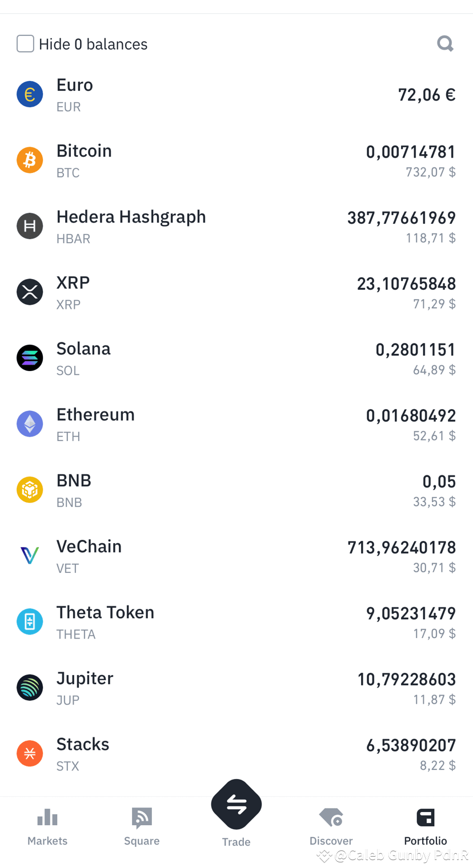The height and width of the screenshot is (868, 473).
Task: Open the Bitcoin balance of 0,00714781
Action: tap(411, 152)
